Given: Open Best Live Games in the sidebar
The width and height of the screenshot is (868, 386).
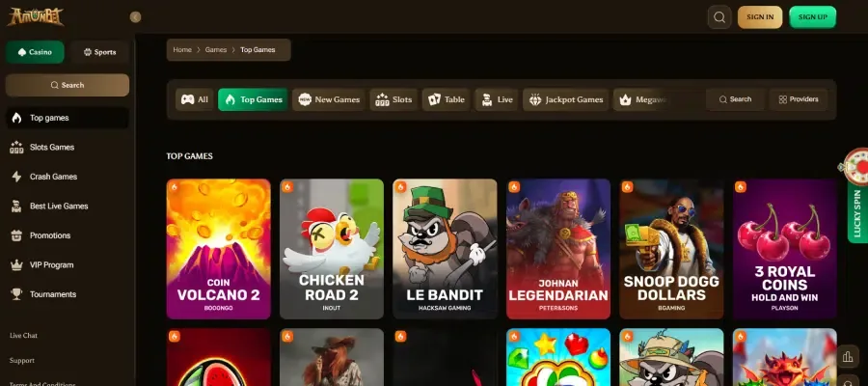Looking at the screenshot, I should point(68,206).
